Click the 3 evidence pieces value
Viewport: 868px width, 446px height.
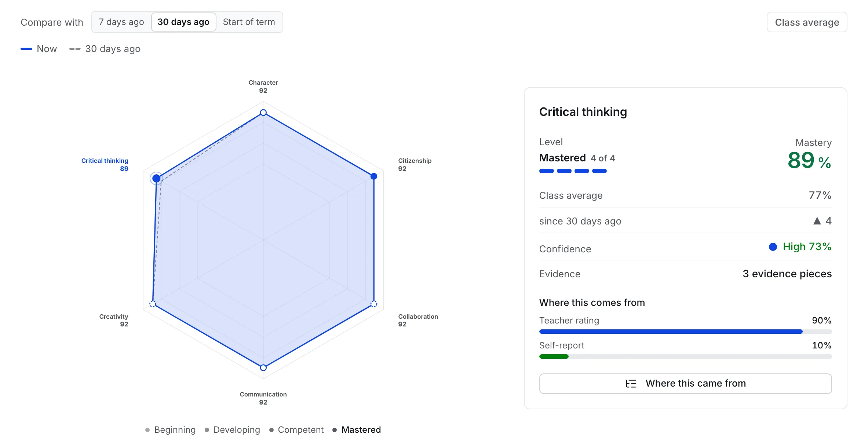787,274
